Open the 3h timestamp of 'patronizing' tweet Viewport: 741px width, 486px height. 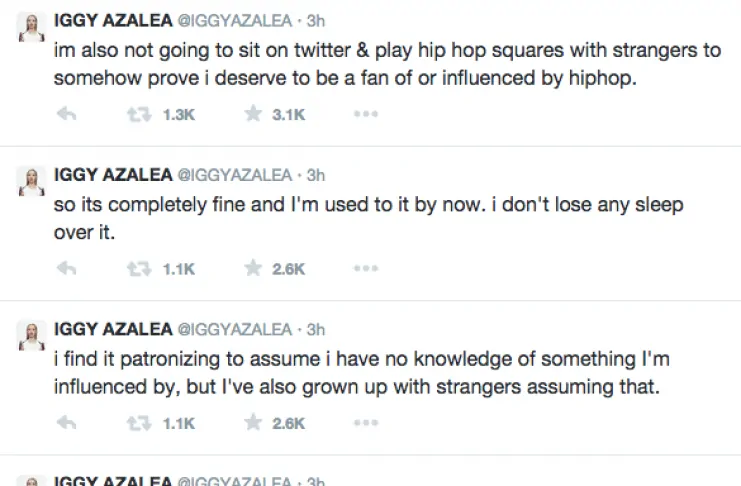click(316, 329)
